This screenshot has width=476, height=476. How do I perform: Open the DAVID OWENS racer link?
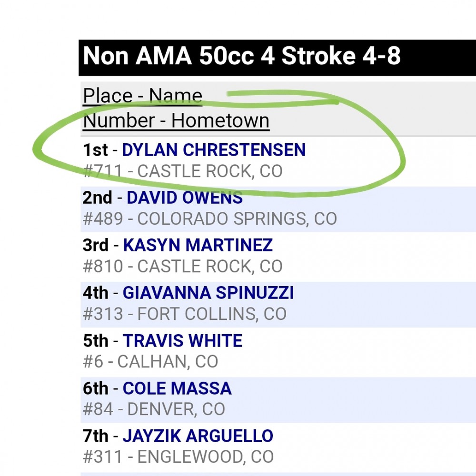(x=185, y=198)
